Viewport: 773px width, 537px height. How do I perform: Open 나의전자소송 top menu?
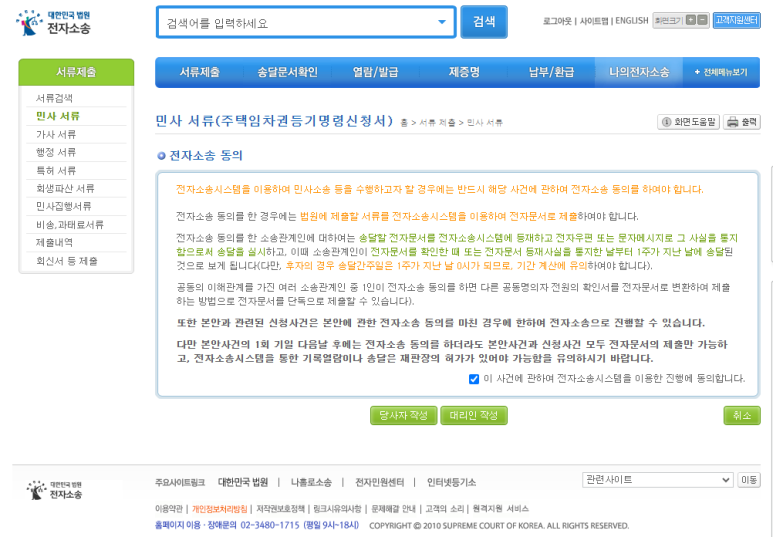(x=639, y=72)
